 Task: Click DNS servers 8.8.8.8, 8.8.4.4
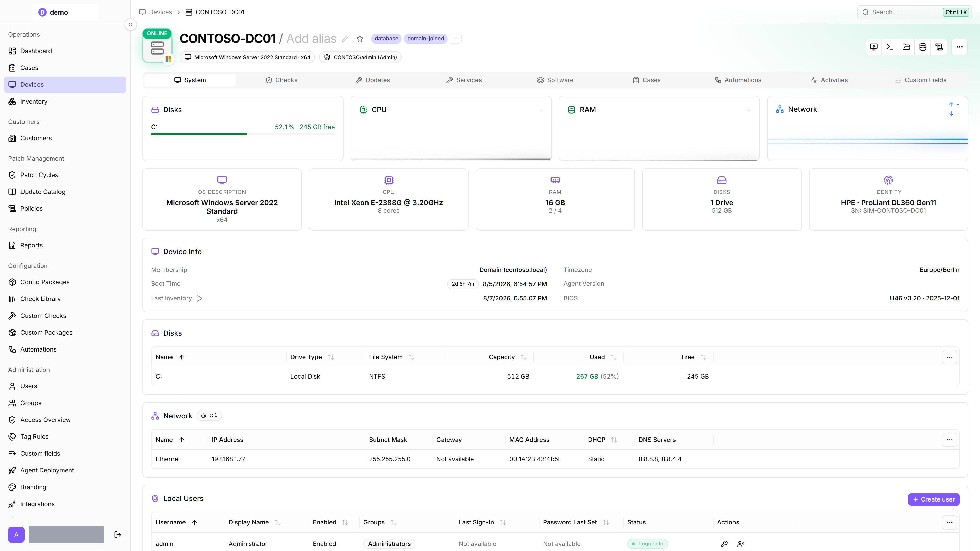coord(660,459)
